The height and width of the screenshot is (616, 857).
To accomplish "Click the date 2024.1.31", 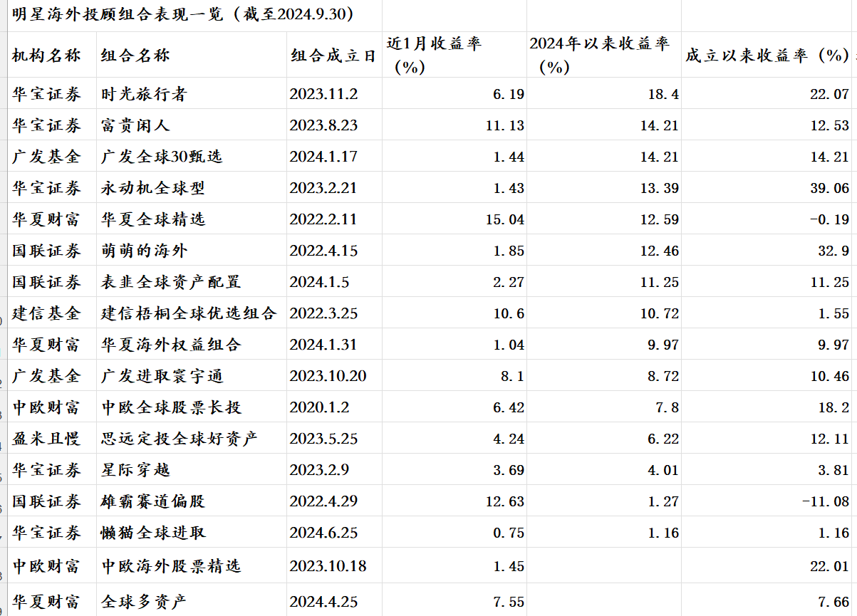I will [x=323, y=345].
